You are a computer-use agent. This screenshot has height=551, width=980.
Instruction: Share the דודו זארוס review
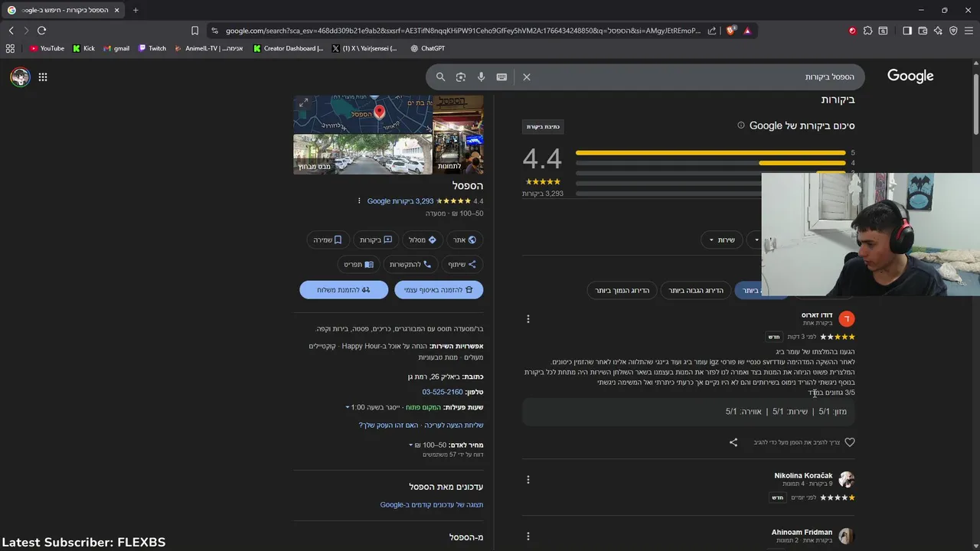point(733,442)
